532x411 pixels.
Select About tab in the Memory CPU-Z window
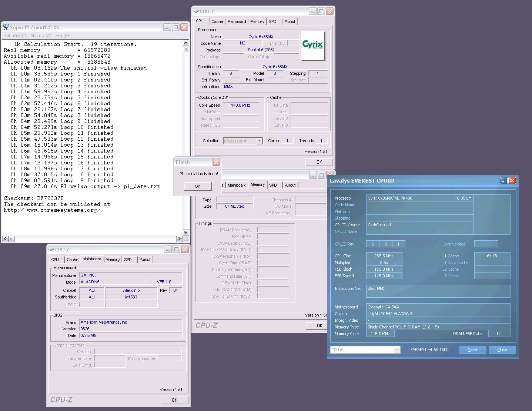pos(290,185)
